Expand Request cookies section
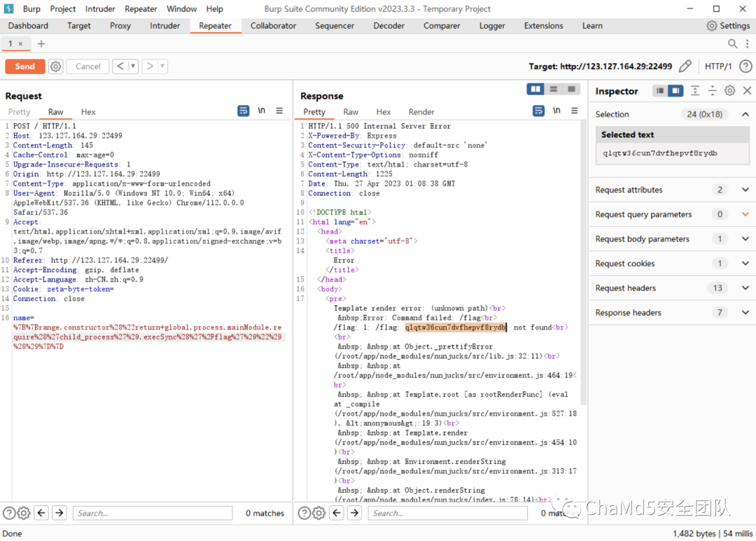 (x=745, y=264)
